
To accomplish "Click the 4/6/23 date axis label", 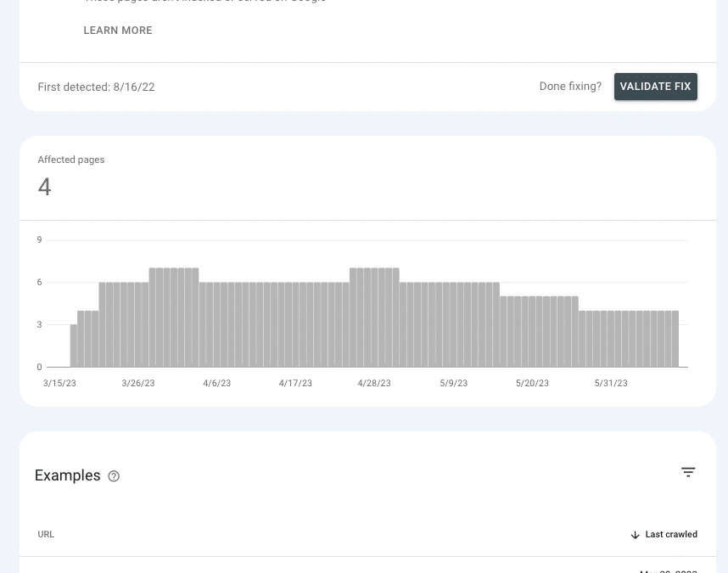I will tap(217, 383).
